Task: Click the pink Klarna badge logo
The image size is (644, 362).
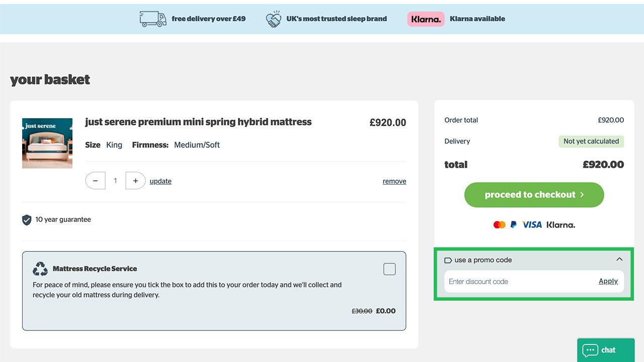Action: point(426,19)
